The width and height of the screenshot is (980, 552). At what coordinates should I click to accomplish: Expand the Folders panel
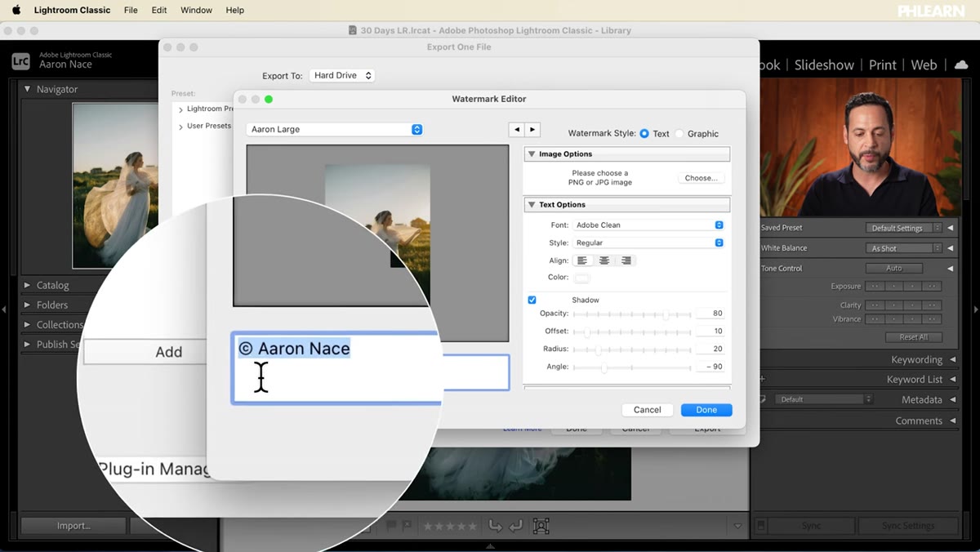click(x=27, y=305)
